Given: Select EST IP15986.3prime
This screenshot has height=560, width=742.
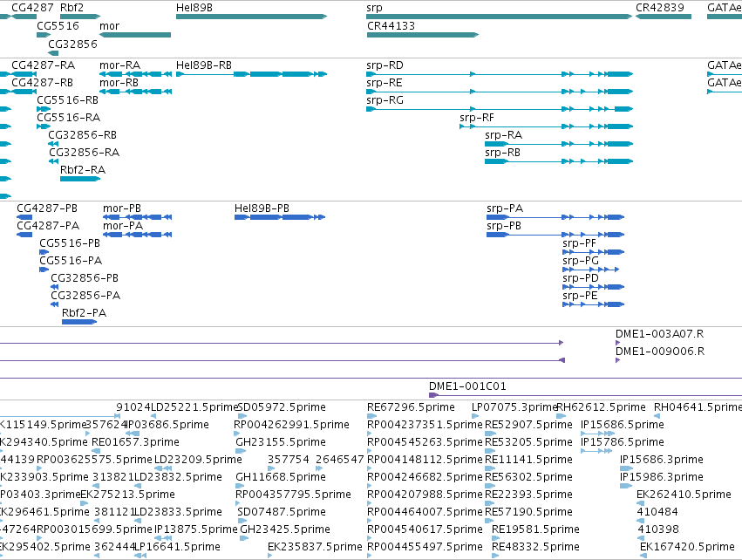Looking at the screenshot, I should [x=662, y=478].
